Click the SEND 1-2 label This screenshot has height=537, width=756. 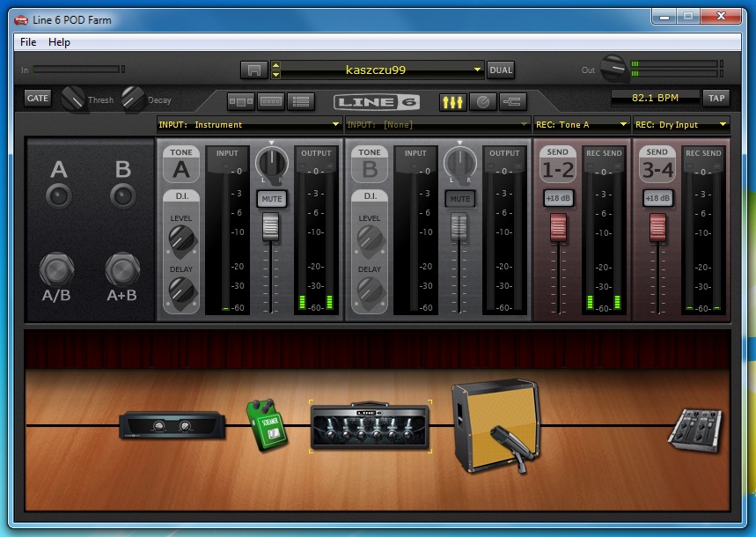558,164
